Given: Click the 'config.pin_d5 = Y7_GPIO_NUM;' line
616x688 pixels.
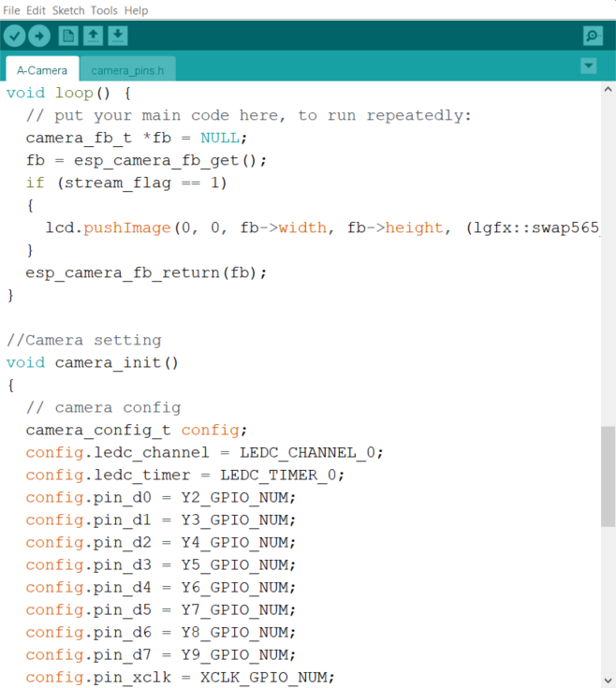Looking at the screenshot, I should [161, 609].
